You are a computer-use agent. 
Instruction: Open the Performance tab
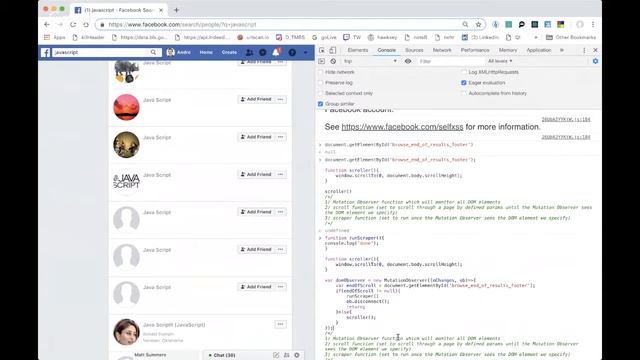pos(475,50)
